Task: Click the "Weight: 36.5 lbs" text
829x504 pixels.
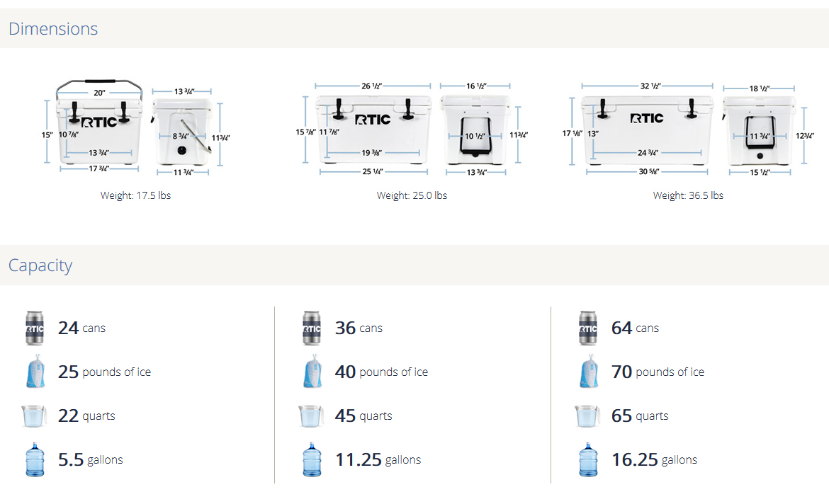Action: click(688, 195)
